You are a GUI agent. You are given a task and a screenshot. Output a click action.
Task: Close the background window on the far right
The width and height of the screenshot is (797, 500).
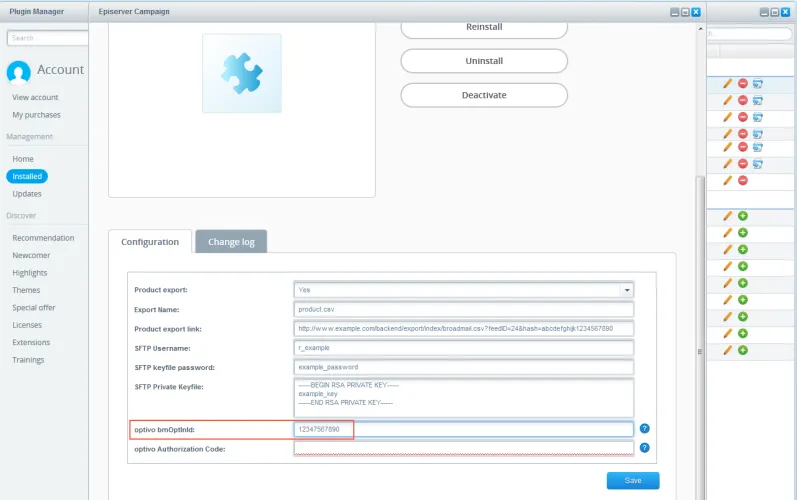785,12
